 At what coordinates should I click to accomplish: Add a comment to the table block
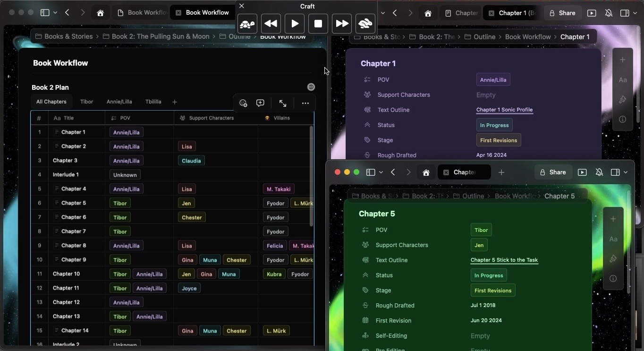point(260,103)
